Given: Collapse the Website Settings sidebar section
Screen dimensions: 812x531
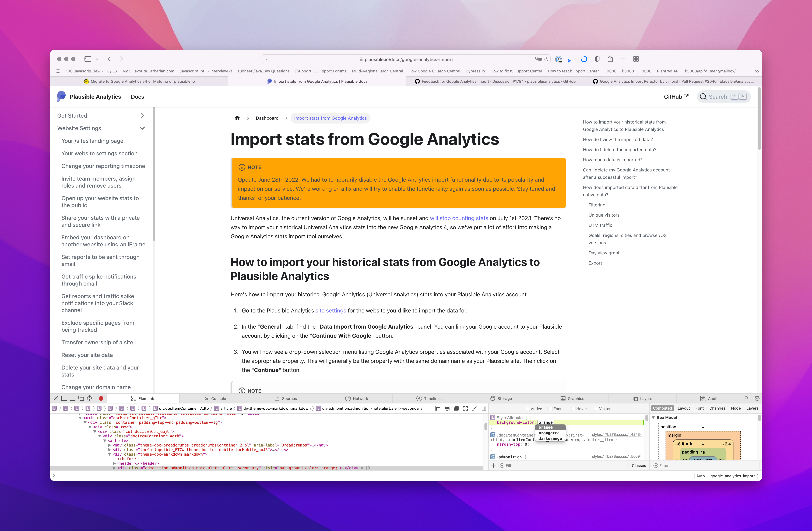Looking at the screenshot, I should coord(142,128).
